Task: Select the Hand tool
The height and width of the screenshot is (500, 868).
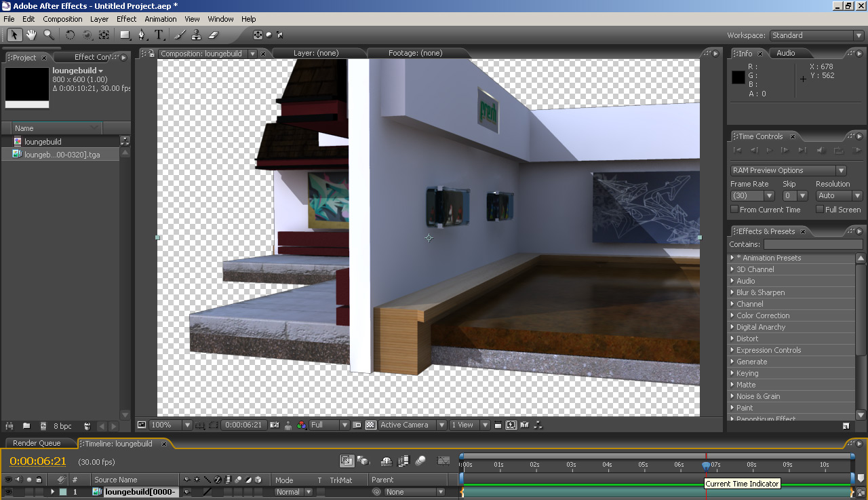Action: (x=31, y=35)
